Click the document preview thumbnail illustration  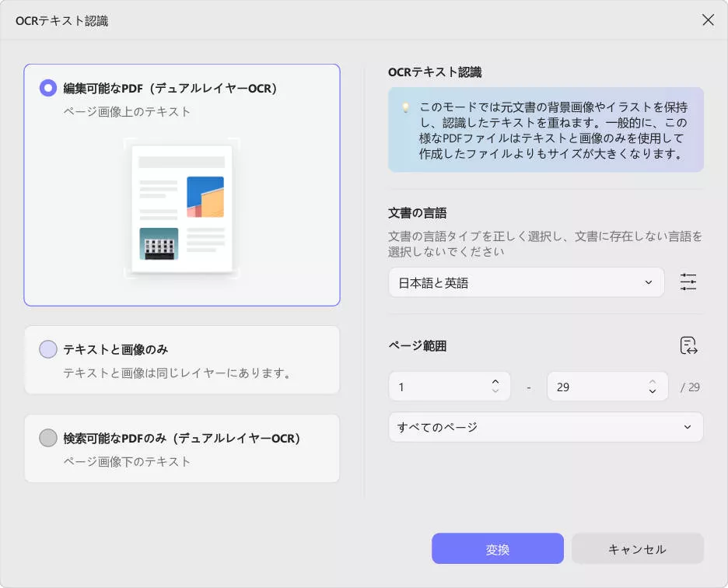pos(182,208)
